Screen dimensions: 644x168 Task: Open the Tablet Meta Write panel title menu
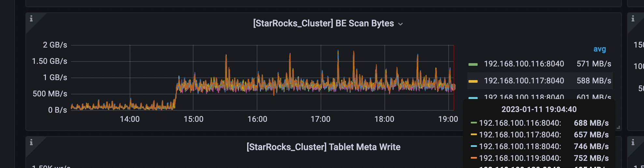pos(323,147)
